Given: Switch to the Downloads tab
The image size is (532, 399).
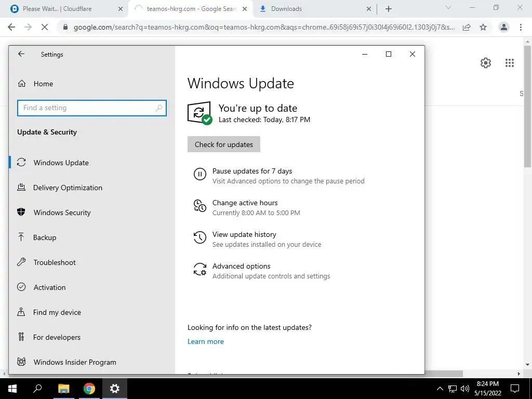Looking at the screenshot, I should click(315, 9).
